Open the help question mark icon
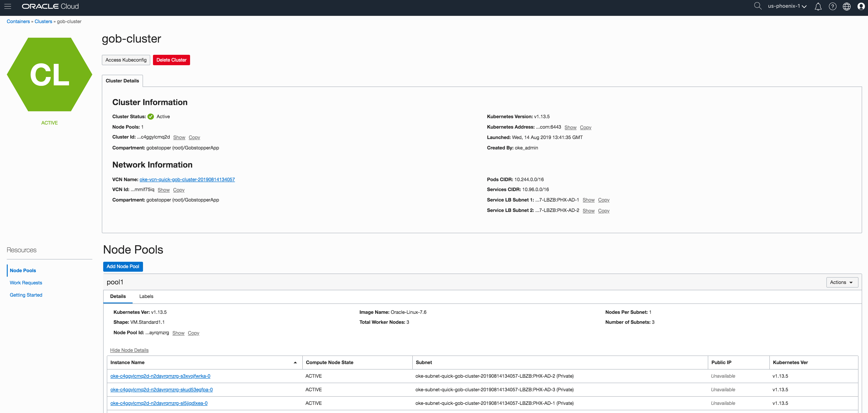 pos(833,6)
